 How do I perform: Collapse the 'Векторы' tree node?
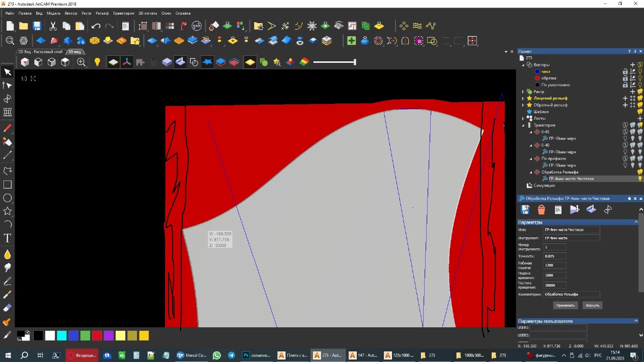point(523,65)
